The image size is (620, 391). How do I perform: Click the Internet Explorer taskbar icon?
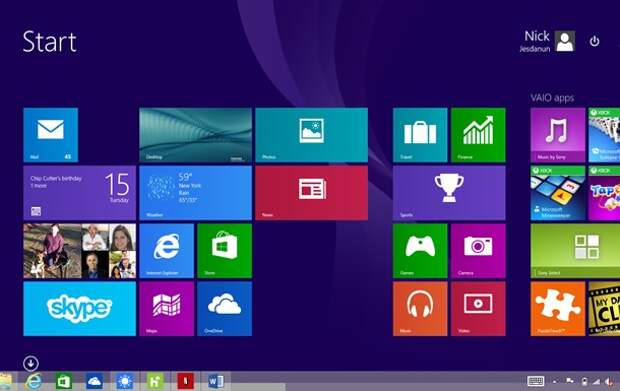point(34,382)
